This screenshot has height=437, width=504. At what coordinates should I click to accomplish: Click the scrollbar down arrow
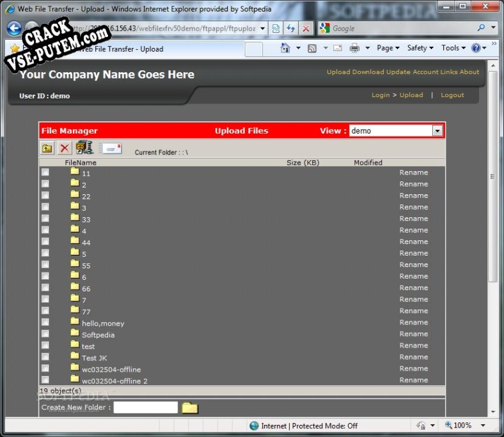click(x=493, y=411)
